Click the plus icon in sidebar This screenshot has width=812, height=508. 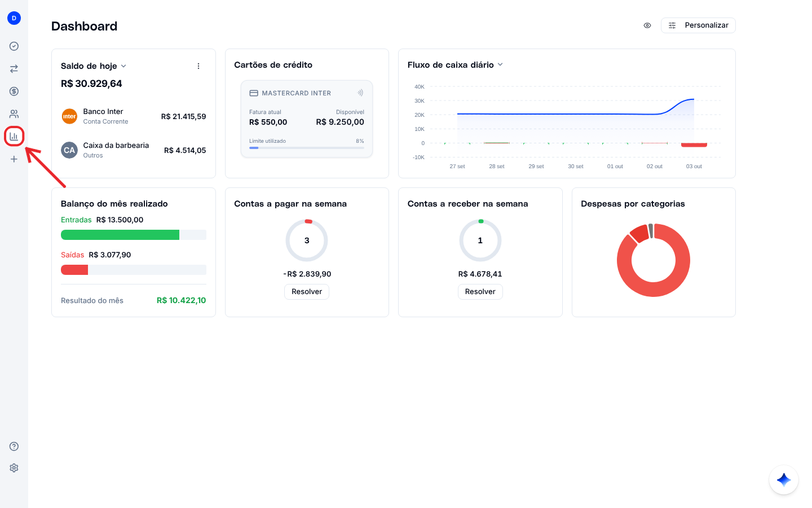point(14,159)
